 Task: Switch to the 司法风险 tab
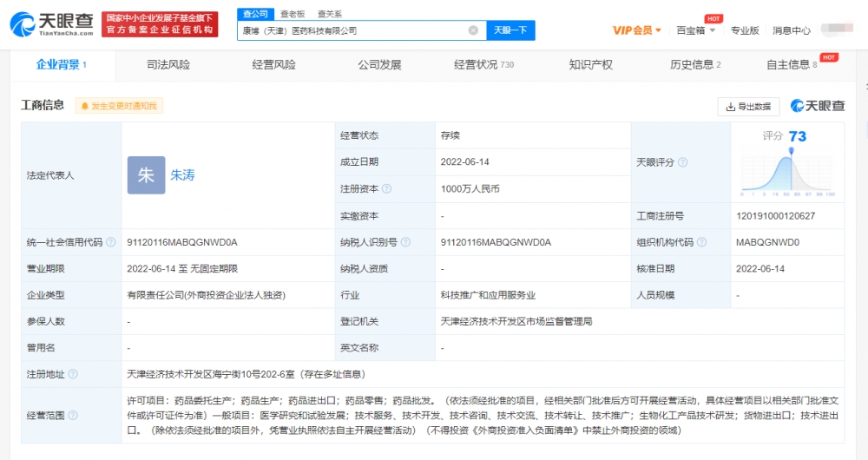168,65
